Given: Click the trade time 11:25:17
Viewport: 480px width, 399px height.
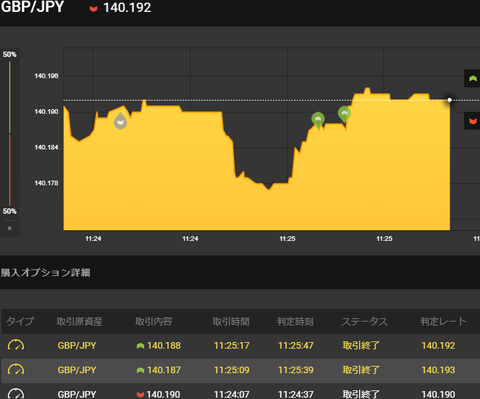Looking at the screenshot, I should (232, 346).
